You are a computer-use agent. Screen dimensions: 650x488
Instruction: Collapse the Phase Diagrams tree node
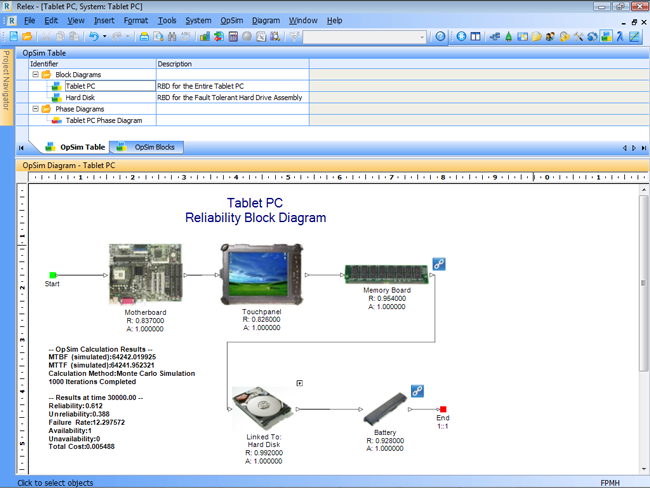[x=35, y=109]
